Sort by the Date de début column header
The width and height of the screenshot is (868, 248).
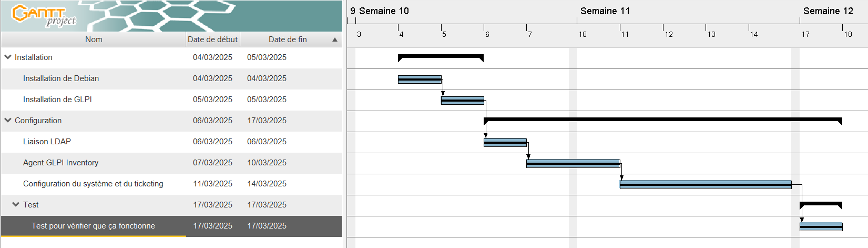click(x=212, y=39)
